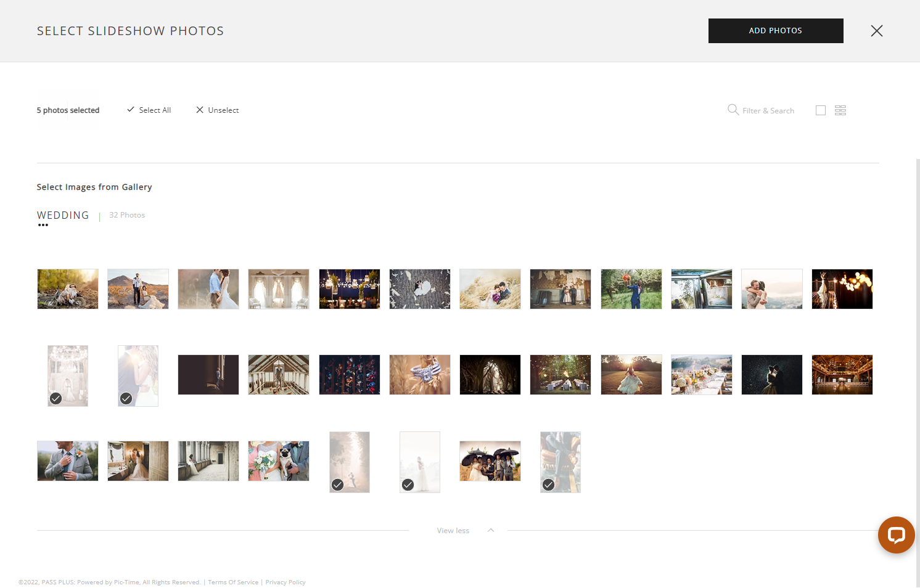This screenshot has width=920, height=588.
Task: Select the vintage car window photo
Action: [x=702, y=289]
